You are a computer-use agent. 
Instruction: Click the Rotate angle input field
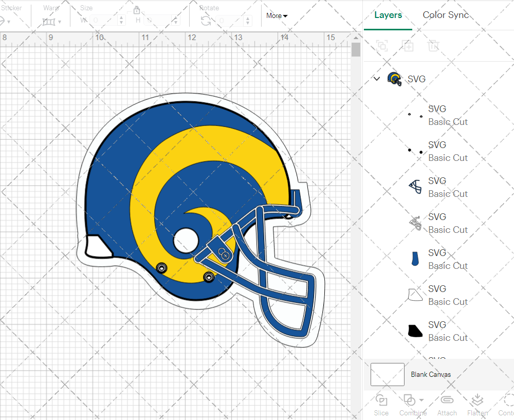point(230,21)
